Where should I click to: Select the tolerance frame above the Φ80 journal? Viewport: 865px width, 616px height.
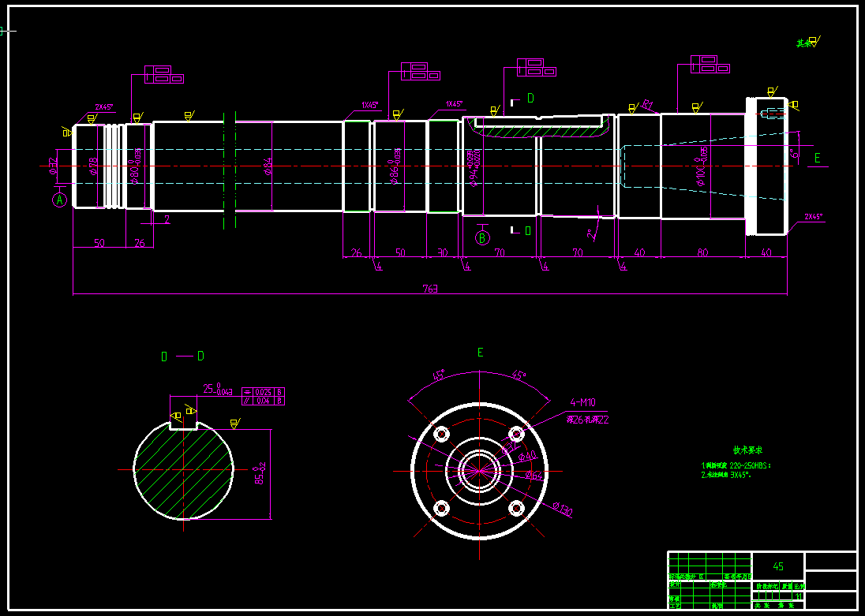pos(164,74)
